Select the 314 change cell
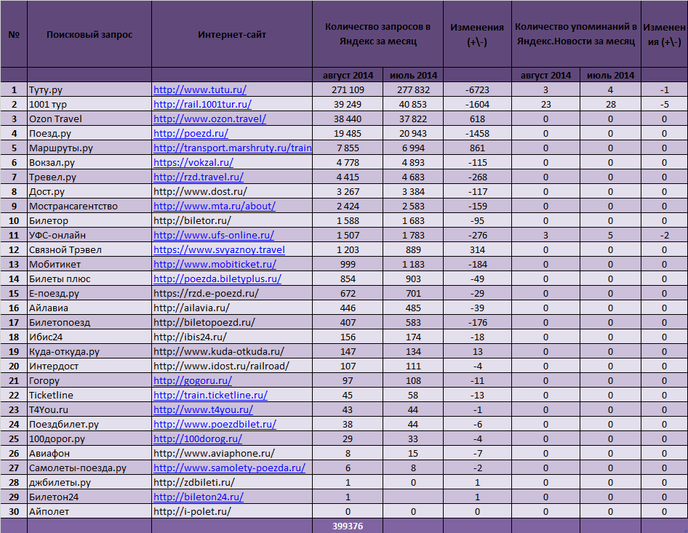688x533 pixels. point(477,250)
